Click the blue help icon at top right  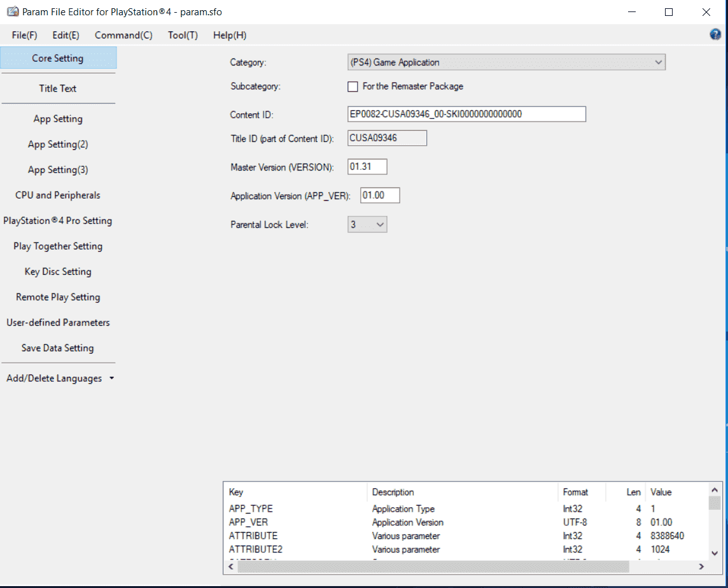(715, 34)
